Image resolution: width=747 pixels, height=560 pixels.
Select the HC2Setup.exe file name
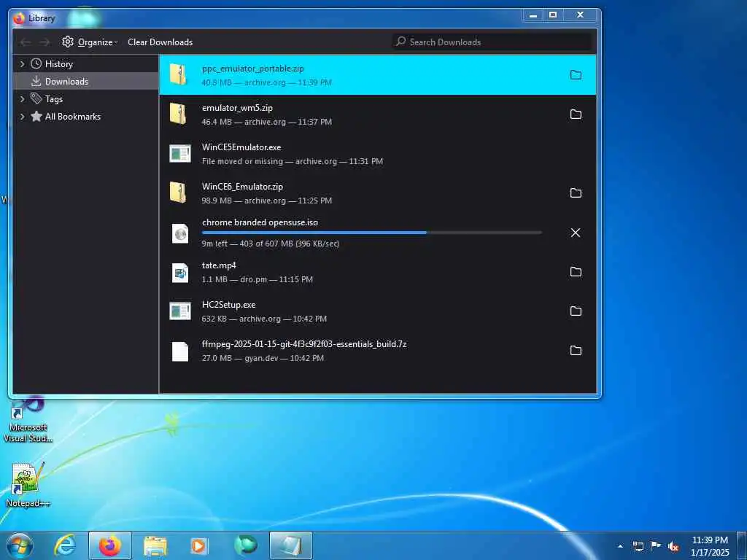(228, 305)
